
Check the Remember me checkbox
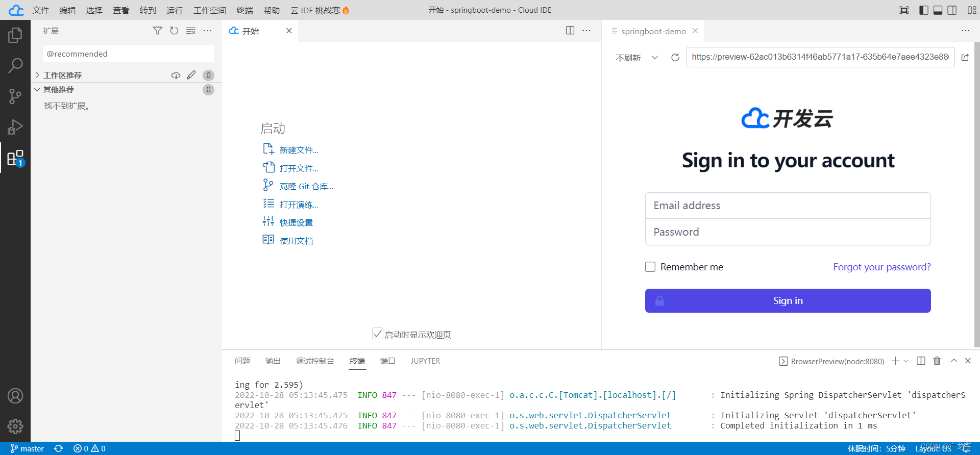pos(650,267)
